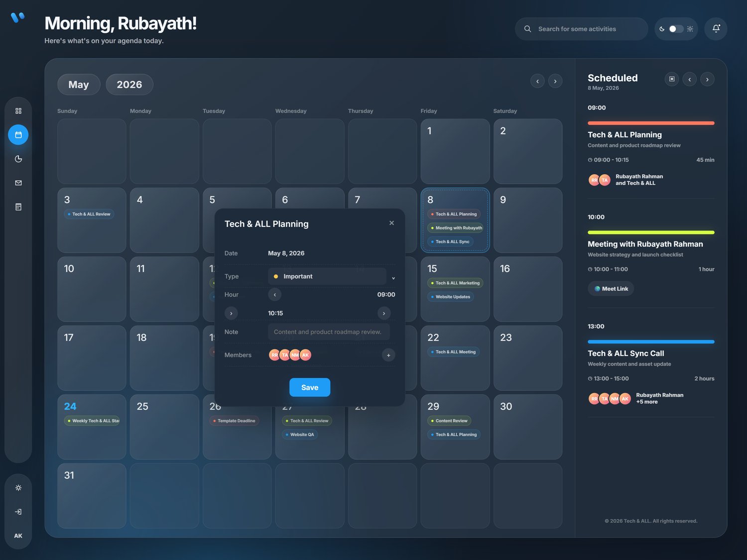Viewport: 747px width, 560px height.
Task: Select the calendar icon in sidebar
Action: [x=18, y=135]
